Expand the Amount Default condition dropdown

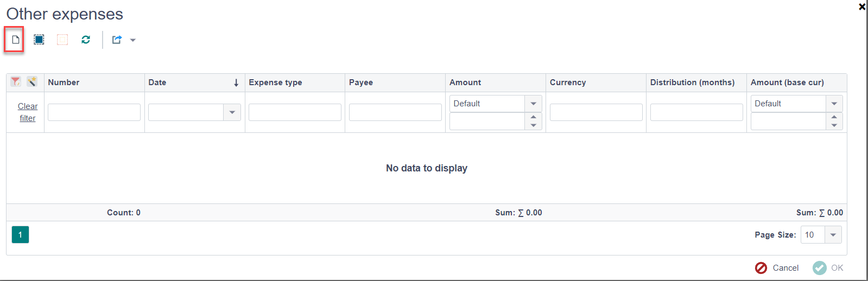(x=533, y=104)
